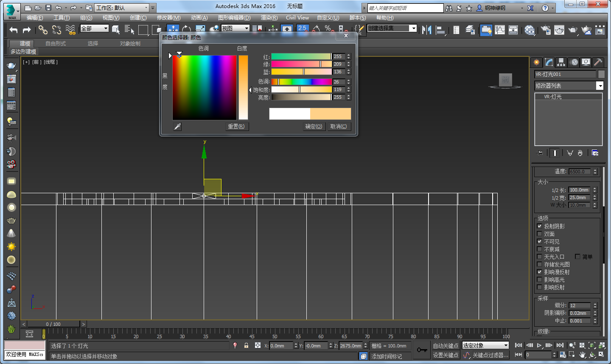Open the 渲染(R) menu
This screenshot has height=364, width=611.
coord(269,17)
